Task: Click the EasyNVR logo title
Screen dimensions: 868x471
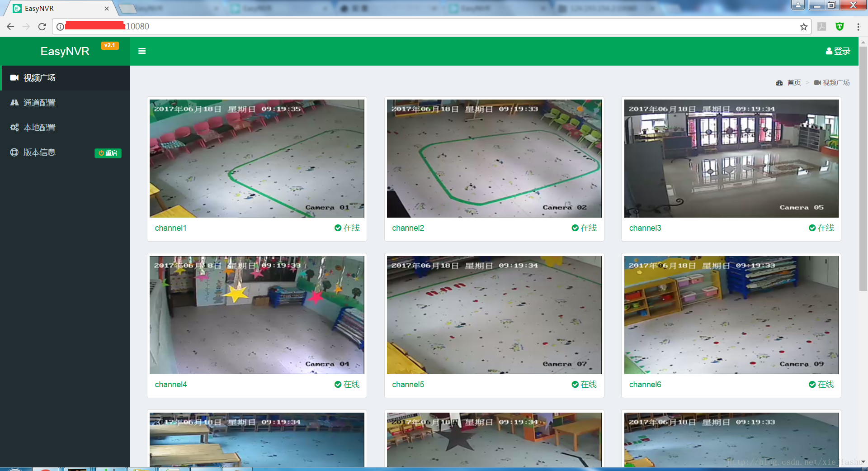Action: (x=65, y=51)
